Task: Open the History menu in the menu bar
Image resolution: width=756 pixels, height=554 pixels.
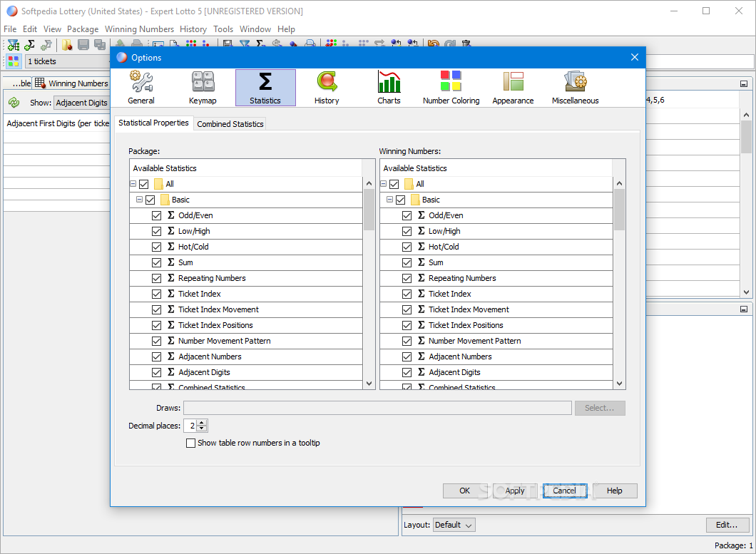Action: 193,29
